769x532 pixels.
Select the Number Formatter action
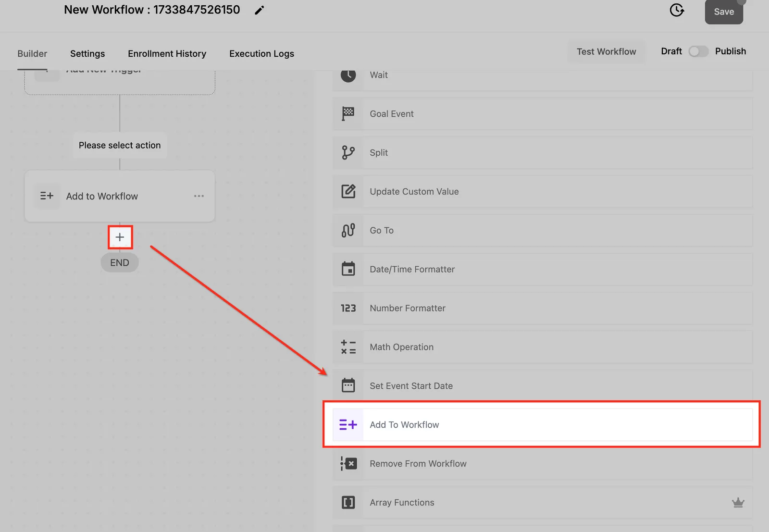pos(543,308)
